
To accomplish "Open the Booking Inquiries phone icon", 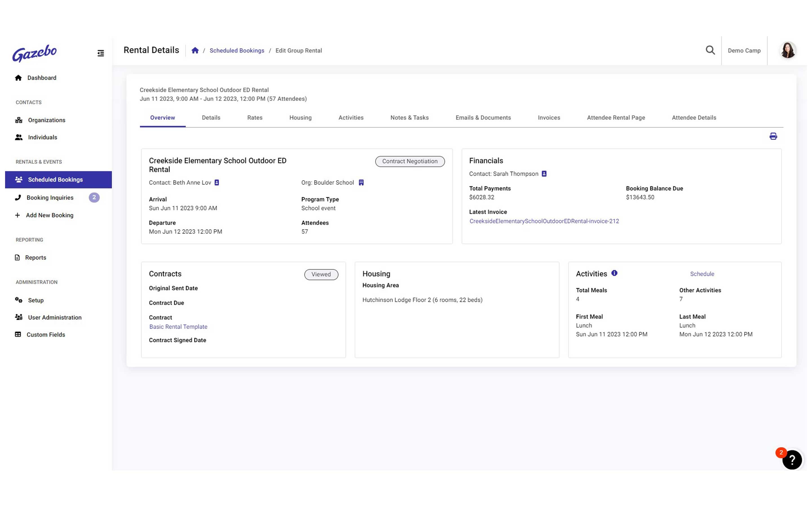I will (18, 197).
